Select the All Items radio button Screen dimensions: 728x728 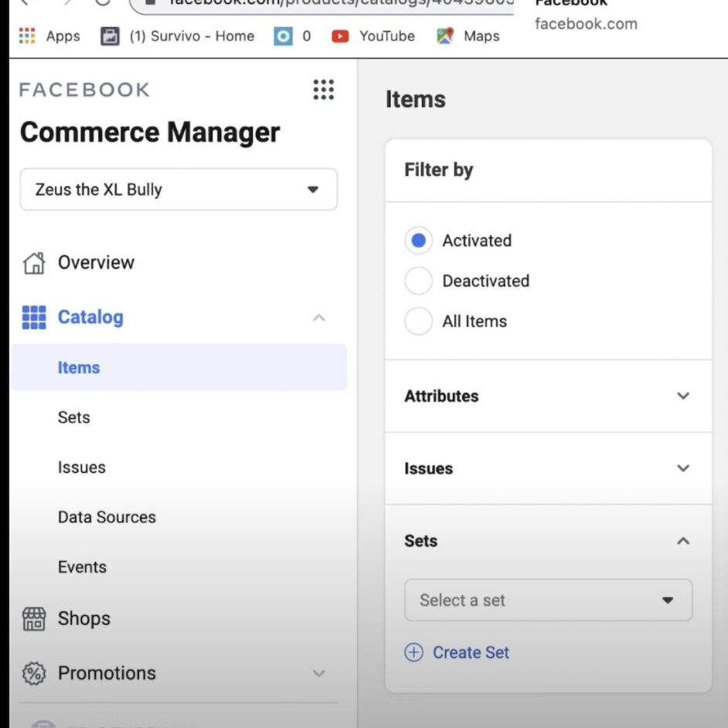(418, 321)
